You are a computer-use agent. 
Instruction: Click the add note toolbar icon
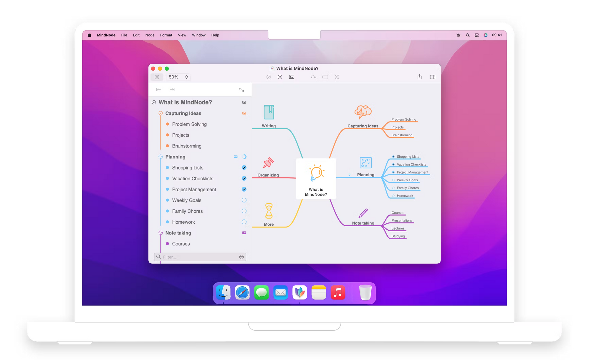(325, 77)
